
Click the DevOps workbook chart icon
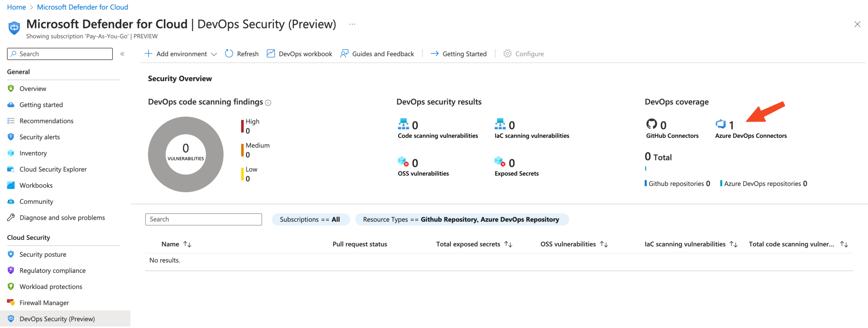271,53
